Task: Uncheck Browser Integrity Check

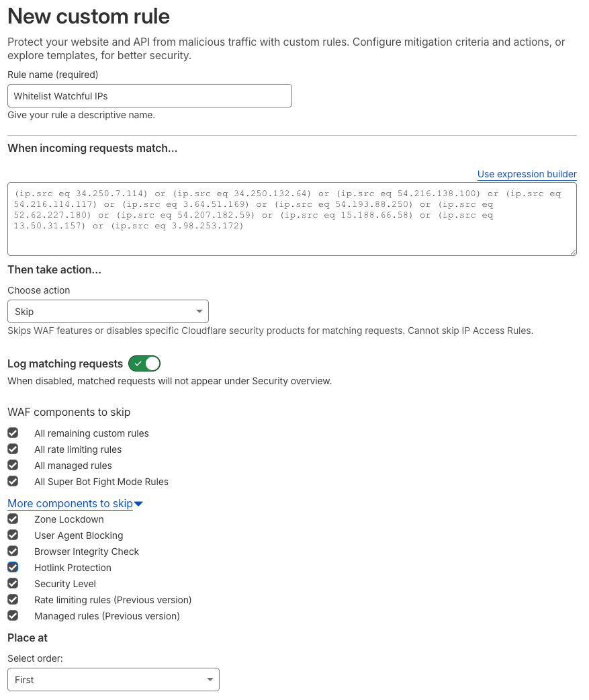Action: [x=13, y=551]
